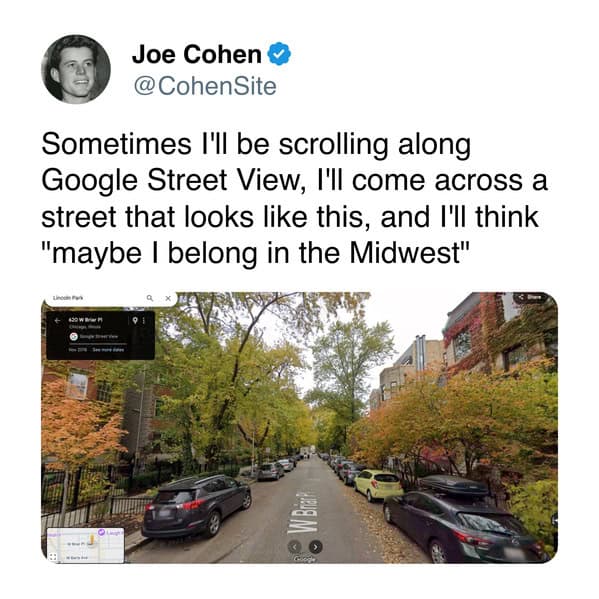Click the Lincoln Park search field
599x599 pixels.
111,298
